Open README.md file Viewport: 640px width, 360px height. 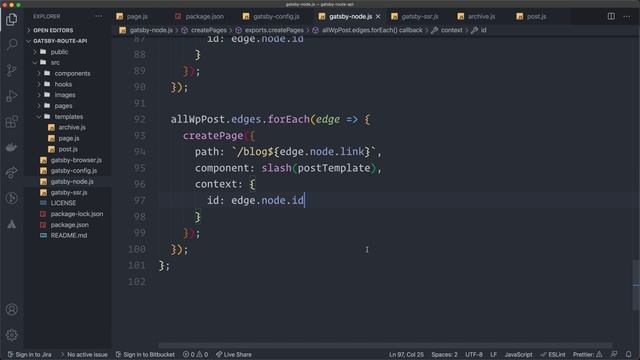pos(69,236)
